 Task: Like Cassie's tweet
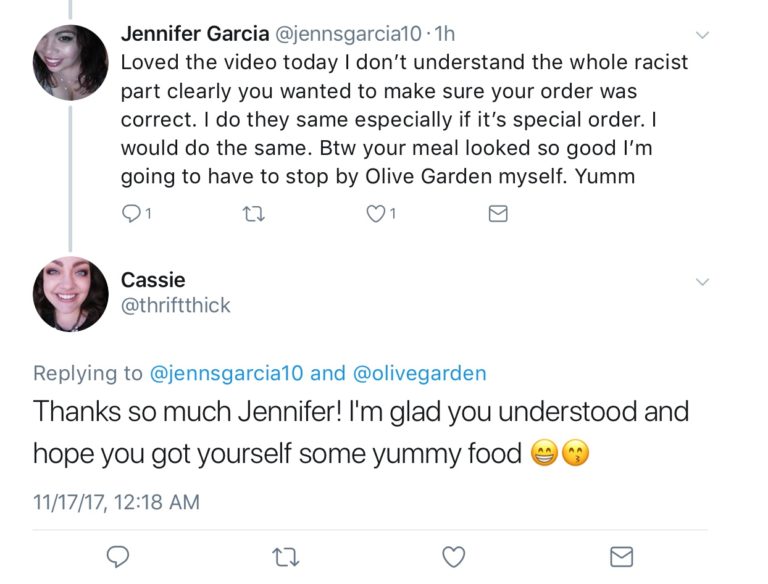click(x=454, y=556)
